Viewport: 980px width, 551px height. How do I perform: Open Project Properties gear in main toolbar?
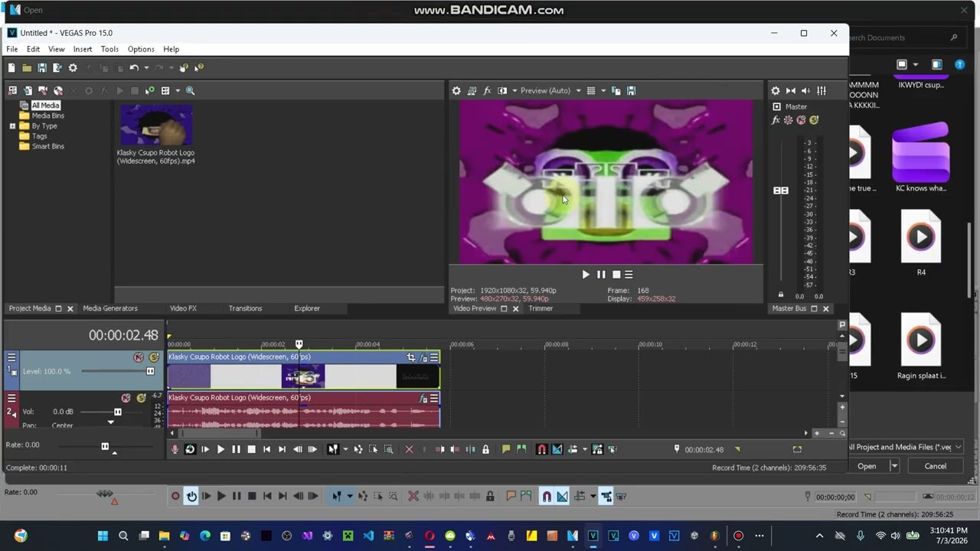pos(73,68)
